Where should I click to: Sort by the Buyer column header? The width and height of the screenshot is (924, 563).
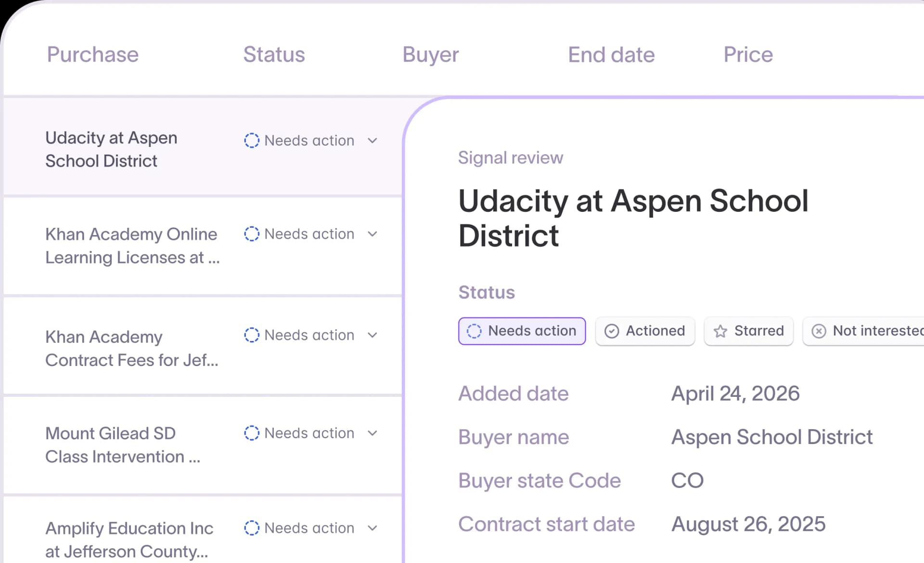(x=430, y=55)
